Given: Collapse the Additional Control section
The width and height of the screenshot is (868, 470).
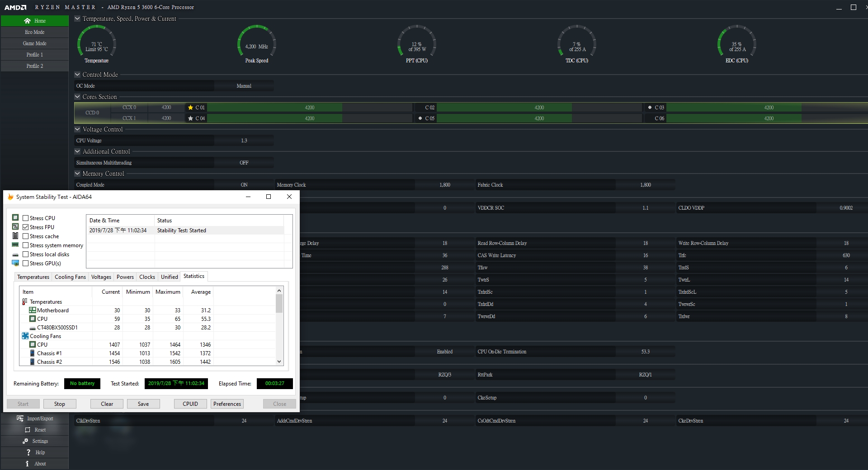Looking at the screenshot, I should [77, 151].
